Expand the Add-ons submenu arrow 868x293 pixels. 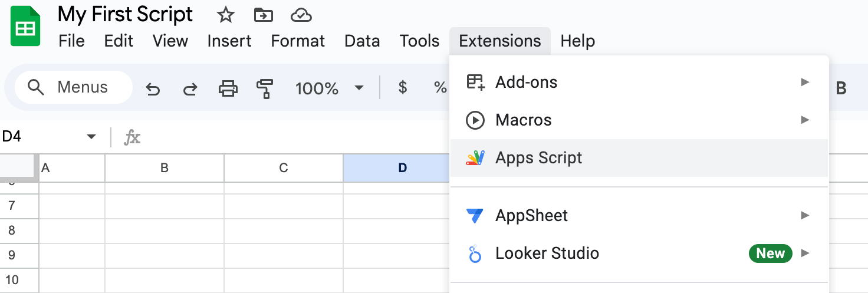(805, 83)
